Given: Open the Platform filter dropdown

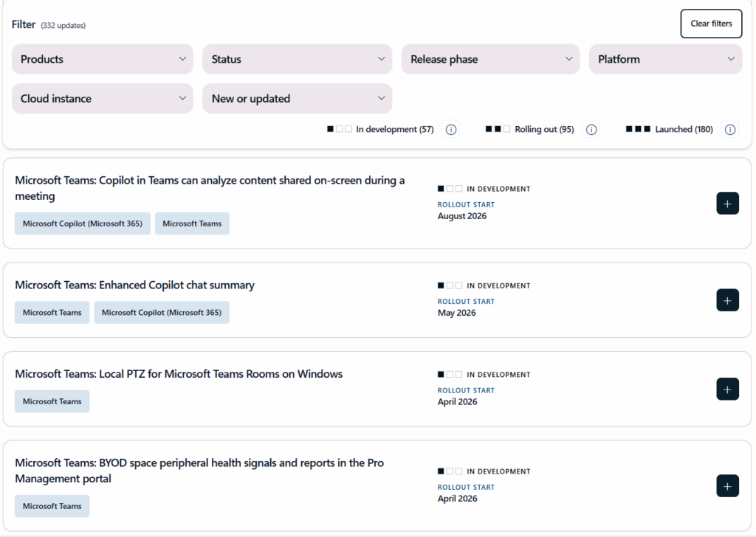Looking at the screenshot, I should click(x=665, y=59).
